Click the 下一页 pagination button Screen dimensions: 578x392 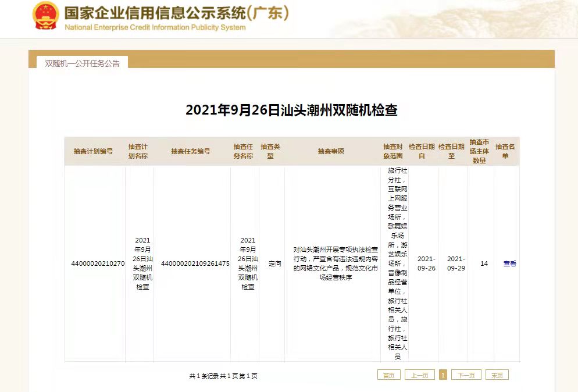(x=466, y=375)
